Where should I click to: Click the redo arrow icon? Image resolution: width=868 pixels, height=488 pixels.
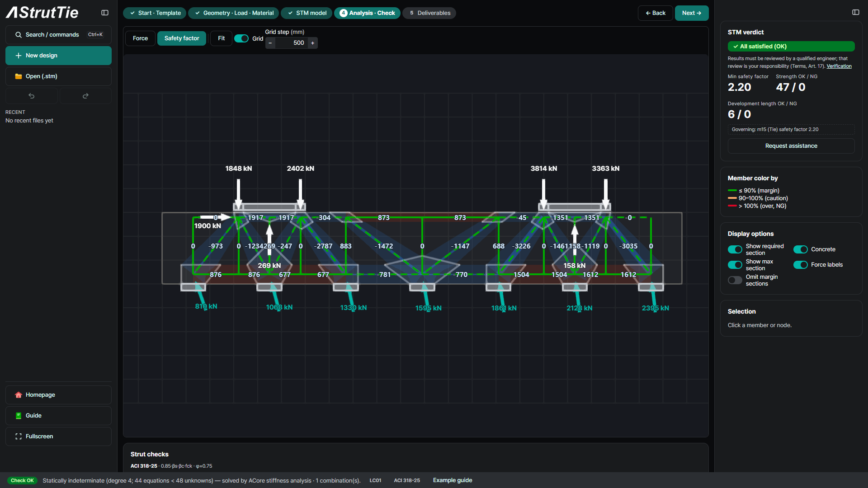coord(85,96)
